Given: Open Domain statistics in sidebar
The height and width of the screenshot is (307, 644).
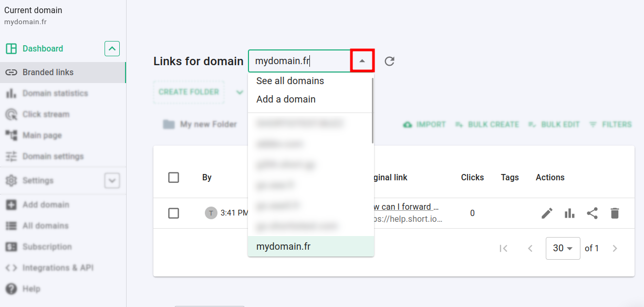Looking at the screenshot, I should coord(55,93).
